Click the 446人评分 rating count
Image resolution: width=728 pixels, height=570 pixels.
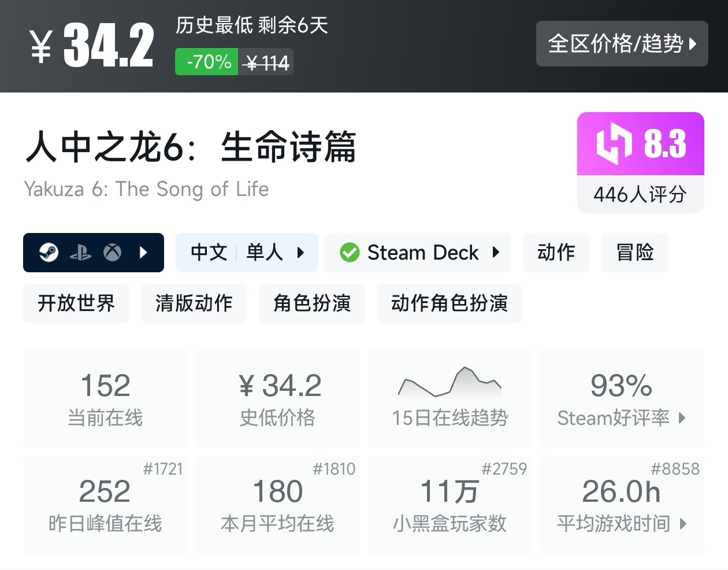640,195
